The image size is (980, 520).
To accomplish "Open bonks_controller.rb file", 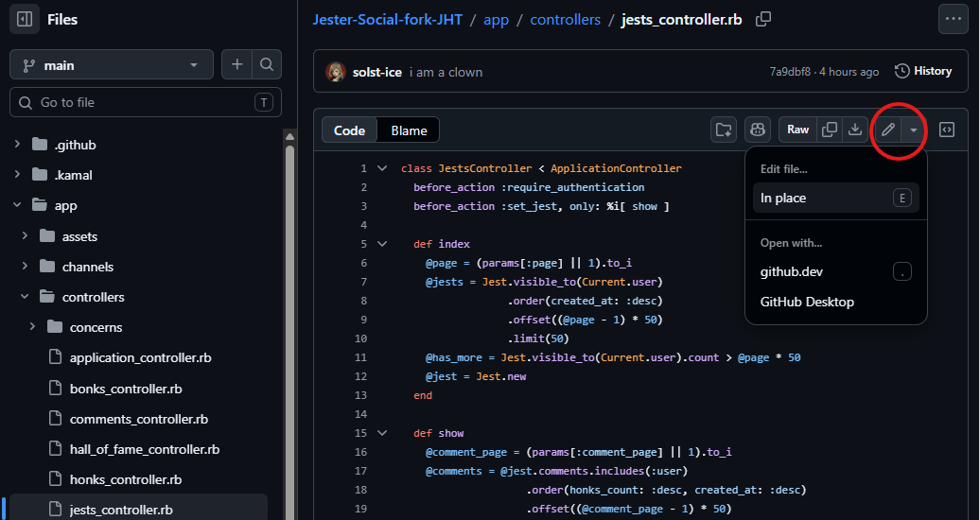I will pos(126,389).
